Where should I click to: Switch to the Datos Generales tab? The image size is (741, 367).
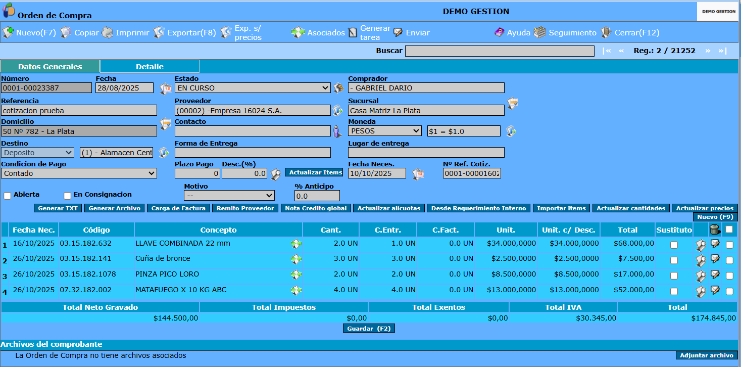(50, 67)
